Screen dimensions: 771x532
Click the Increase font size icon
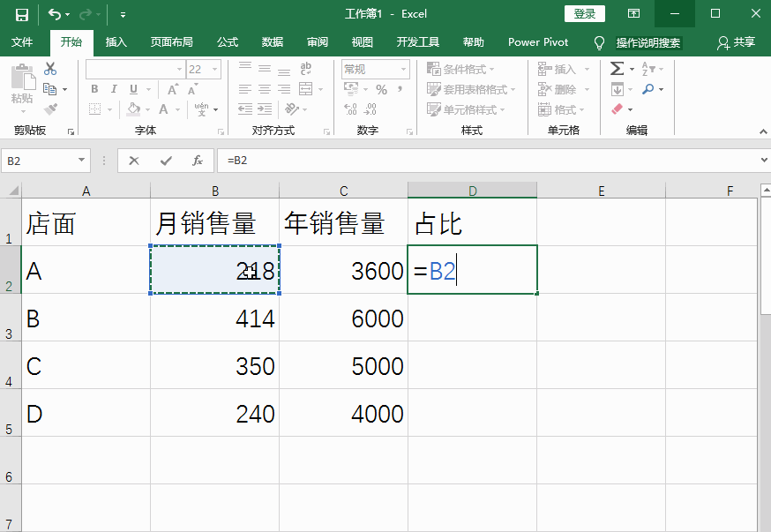(173, 89)
